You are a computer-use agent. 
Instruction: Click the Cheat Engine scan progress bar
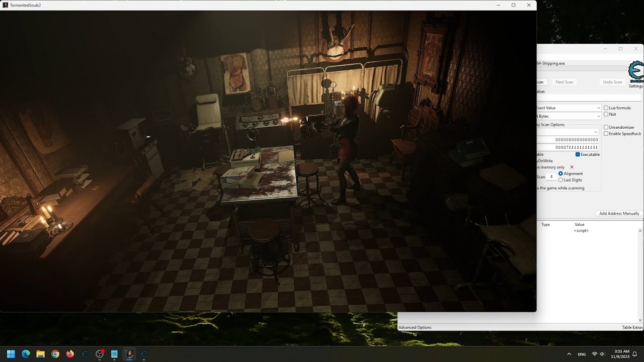pos(582,68)
